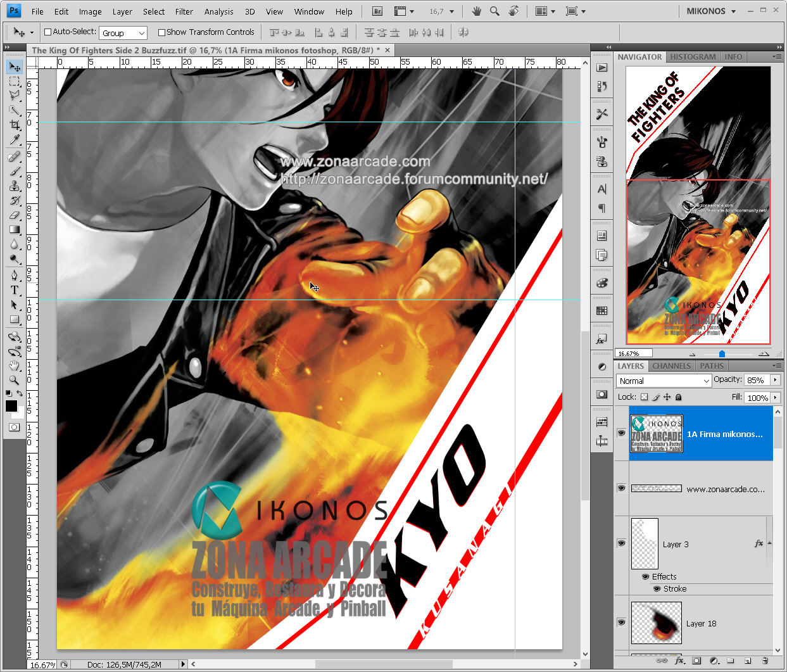Select the Eraser tool
Screen dimensions: 787x672
pyautogui.click(x=15, y=215)
